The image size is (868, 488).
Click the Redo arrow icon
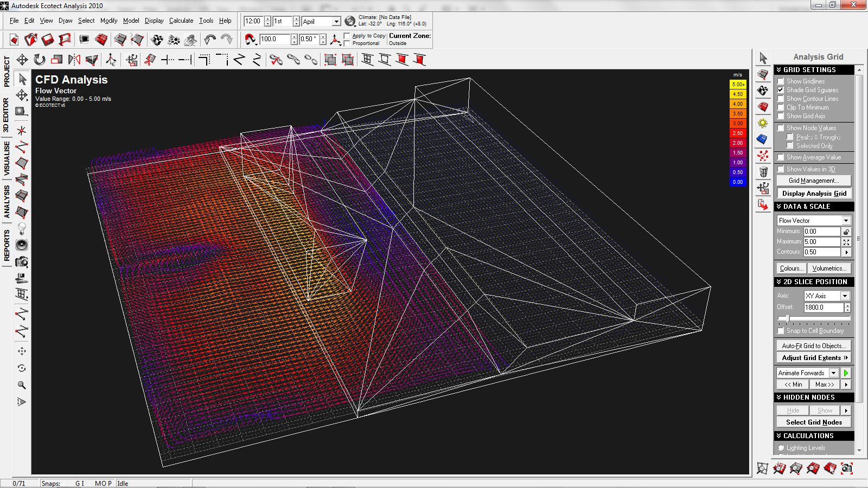[226, 39]
